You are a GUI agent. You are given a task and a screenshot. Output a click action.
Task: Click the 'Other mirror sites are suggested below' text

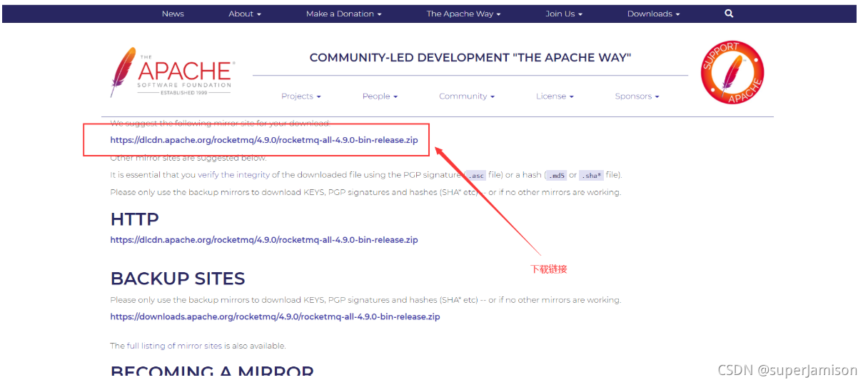pyautogui.click(x=188, y=158)
